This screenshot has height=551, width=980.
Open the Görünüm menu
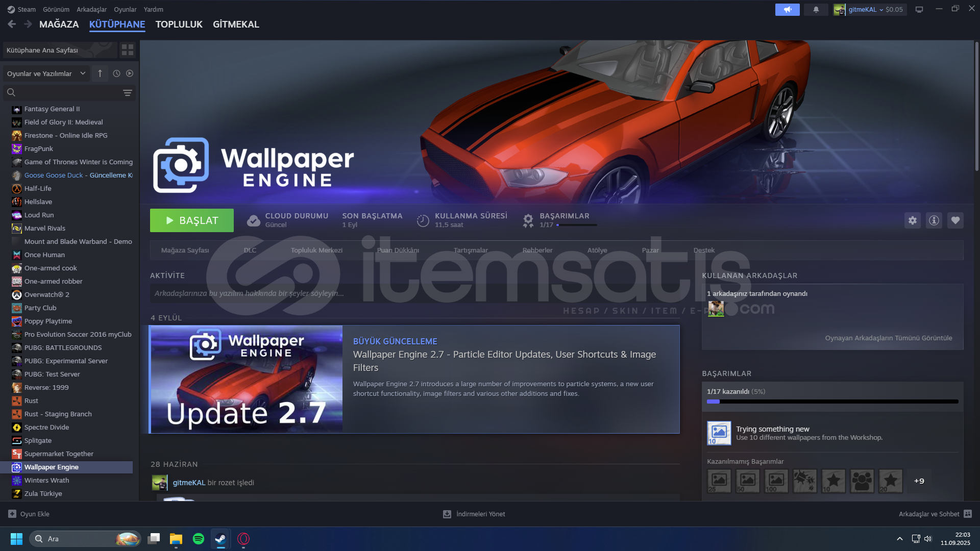(56, 9)
